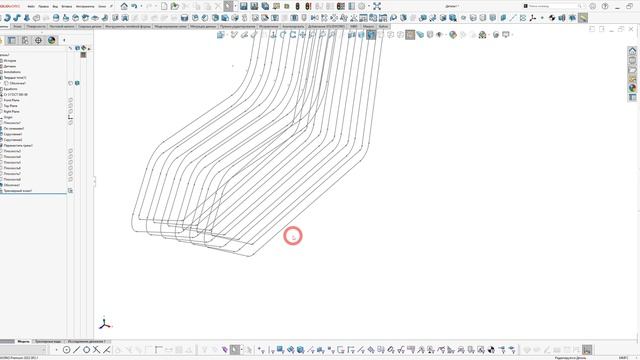Undo the last action via the Undo arrow icon
The image size is (640, 360).
134,6
